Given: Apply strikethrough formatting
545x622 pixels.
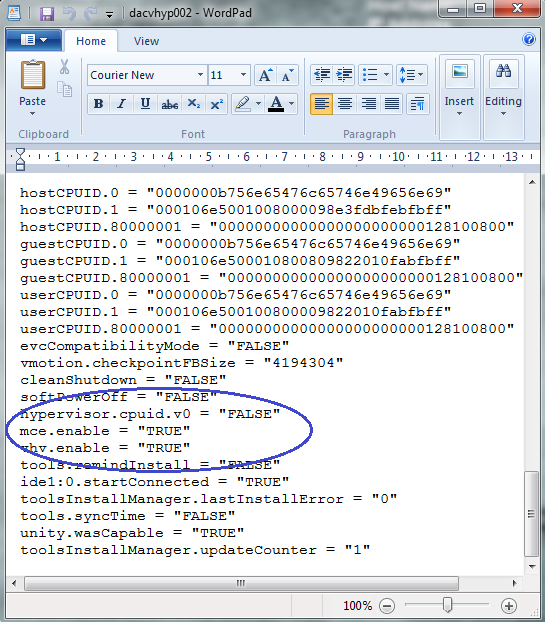Looking at the screenshot, I should [169, 104].
